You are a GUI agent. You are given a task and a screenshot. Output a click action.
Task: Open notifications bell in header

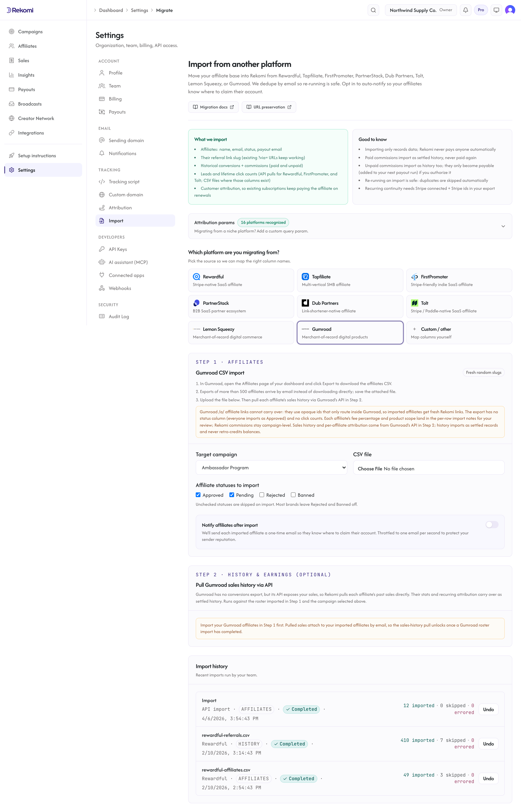click(465, 10)
